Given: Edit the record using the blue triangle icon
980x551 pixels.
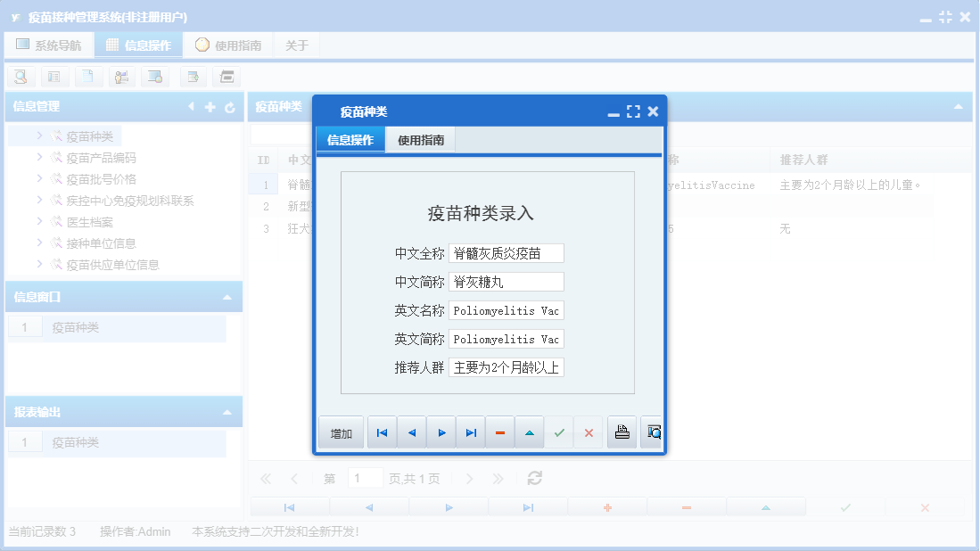Looking at the screenshot, I should click(x=530, y=432).
